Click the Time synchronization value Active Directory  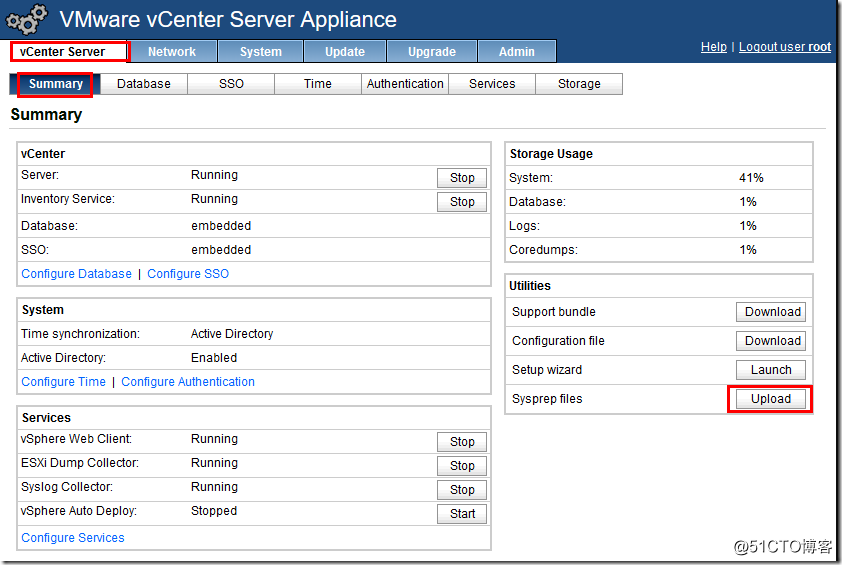pos(232,334)
